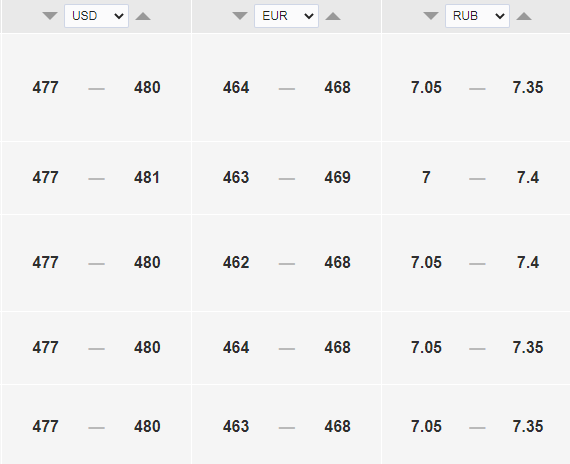Click first row USD sell rate 480
Image resolution: width=570 pixels, height=464 pixels.
coord(147,88)
